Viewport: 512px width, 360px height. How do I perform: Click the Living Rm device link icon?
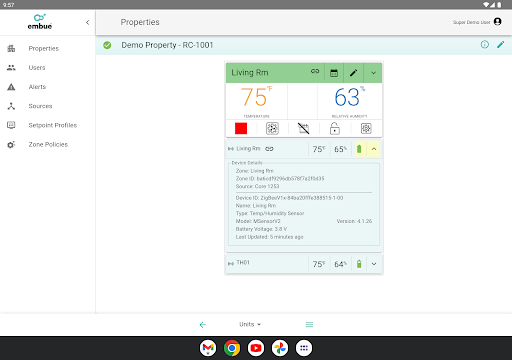269,149
